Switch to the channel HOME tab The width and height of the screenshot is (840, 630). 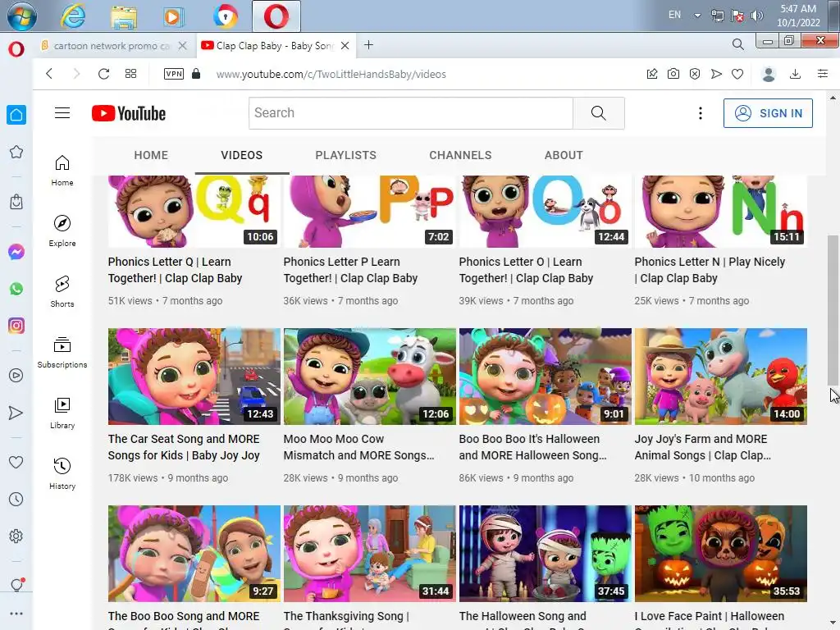151,155
